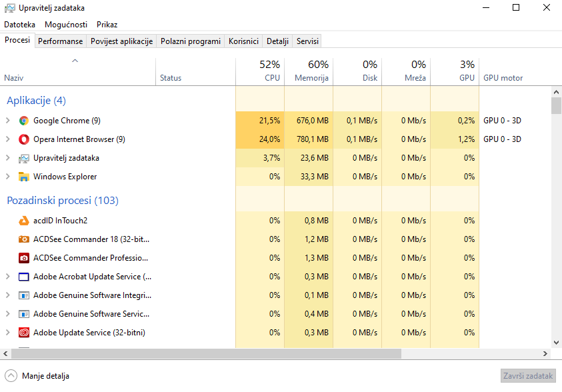Select the Procesi tab
562x392 pixels.
[17, 40]
